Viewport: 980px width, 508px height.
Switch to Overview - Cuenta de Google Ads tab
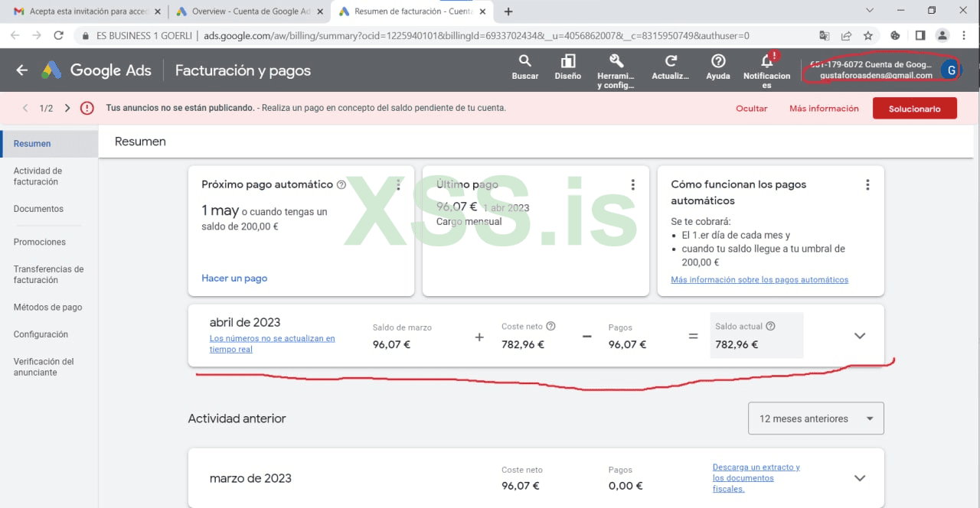click(249, 11)
